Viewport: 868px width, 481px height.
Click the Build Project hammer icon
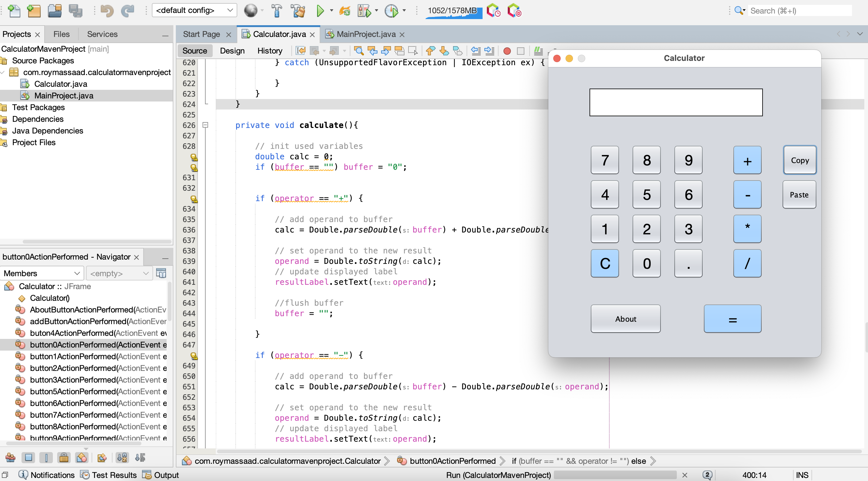click(276, 11)
